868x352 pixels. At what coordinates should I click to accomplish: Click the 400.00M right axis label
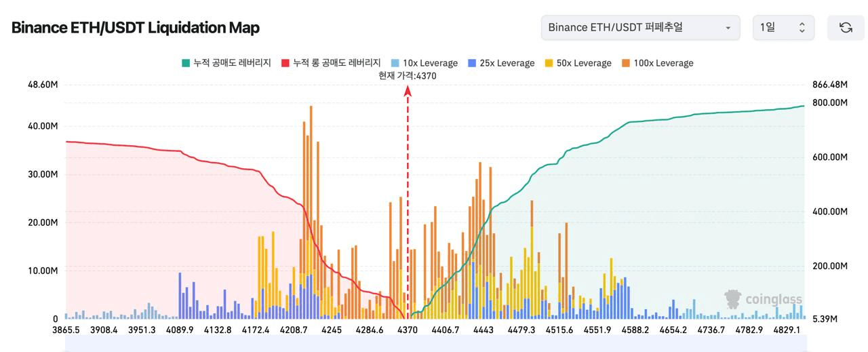point(830,212)
